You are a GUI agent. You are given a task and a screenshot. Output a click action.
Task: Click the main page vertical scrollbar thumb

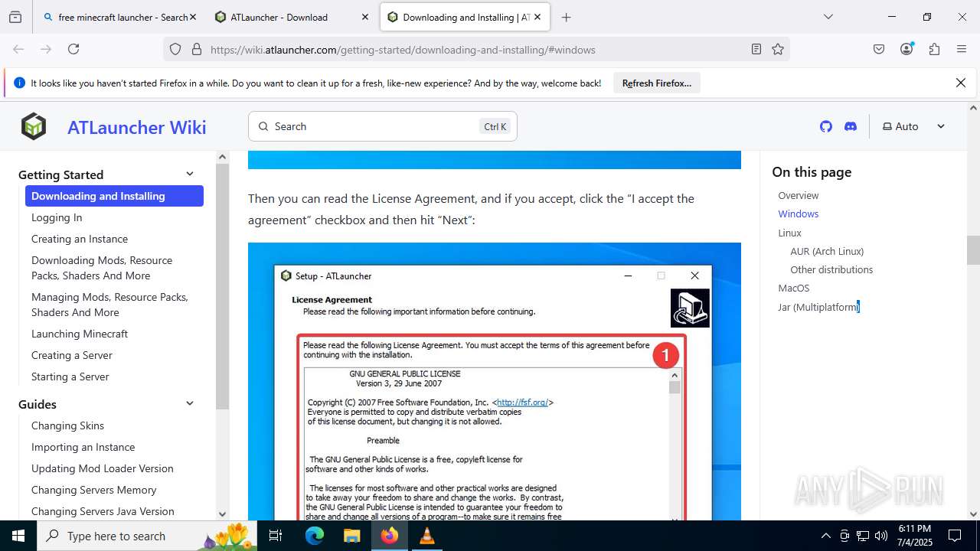point(973,250)
